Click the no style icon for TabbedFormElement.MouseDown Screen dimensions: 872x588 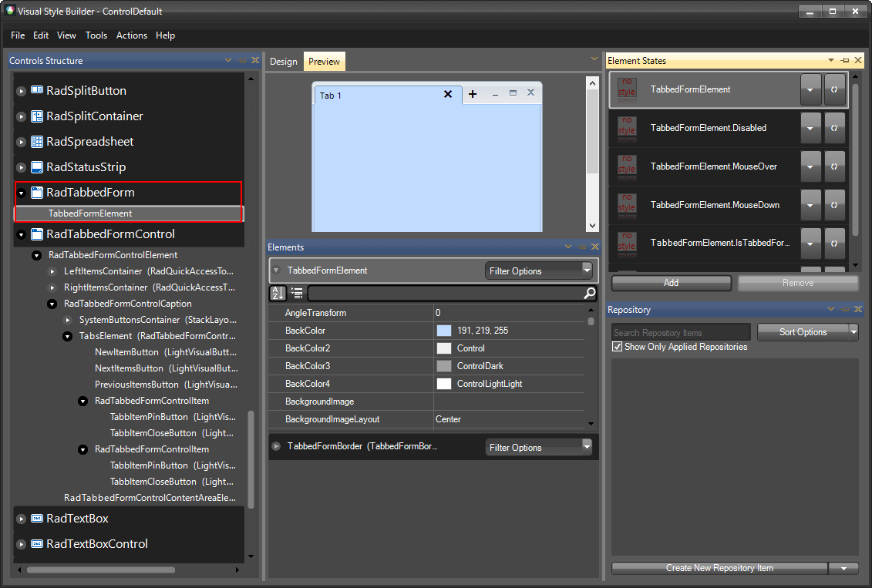pos(627,205)
